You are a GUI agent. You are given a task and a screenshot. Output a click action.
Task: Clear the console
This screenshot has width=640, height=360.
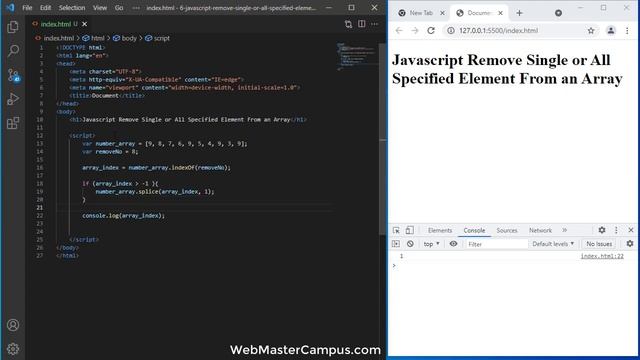click(410, 244)
